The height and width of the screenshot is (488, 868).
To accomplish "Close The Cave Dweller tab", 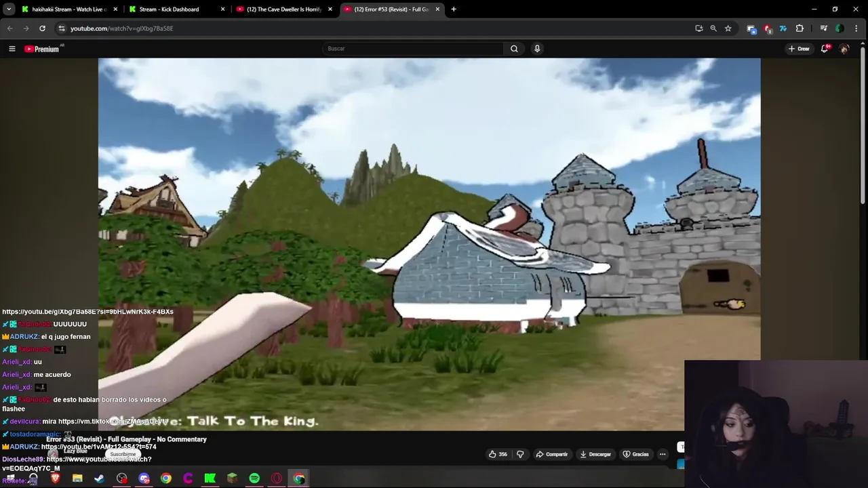I will click(330, 9).
